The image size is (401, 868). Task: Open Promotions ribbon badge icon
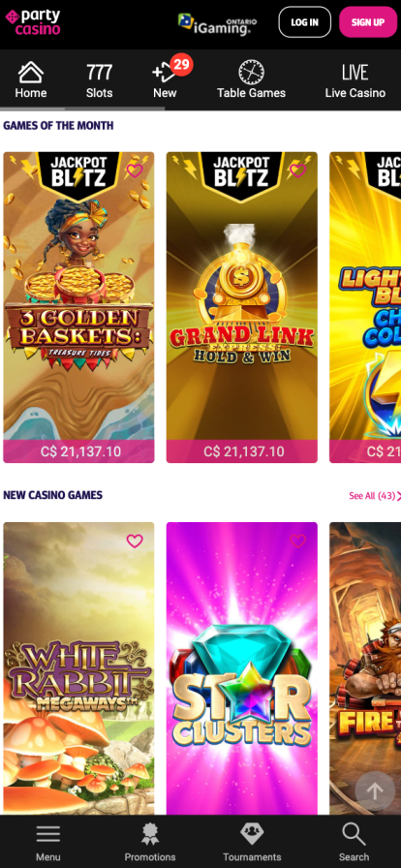click(149, 834)
